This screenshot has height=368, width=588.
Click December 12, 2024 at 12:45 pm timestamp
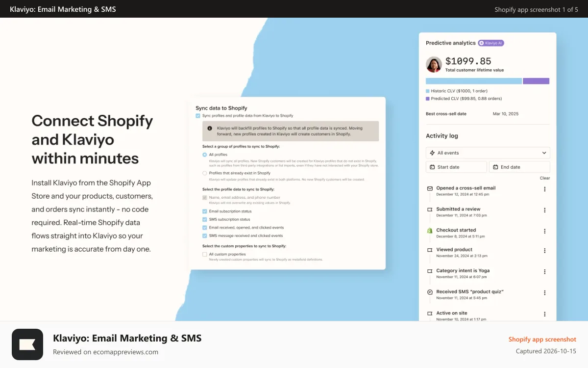coord(463,194)
